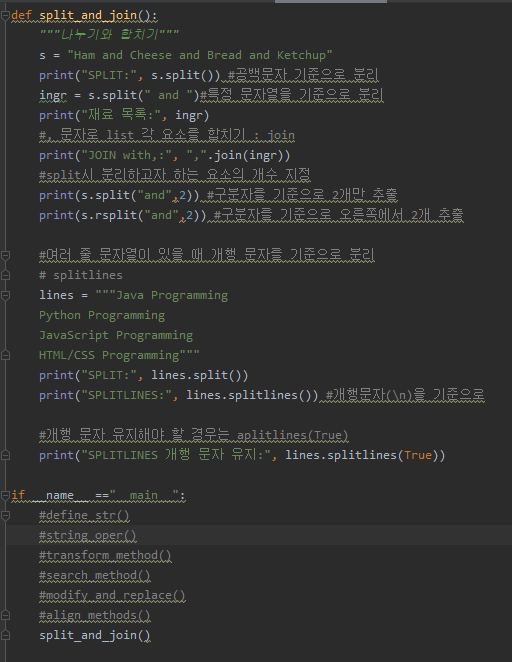The width and height of the screenshot is (512, 662).
Task: Click comment #구분자를 기준으로 오른쪽에서 2개 추출
Action: pyautogui.click(x=339, y=215)
